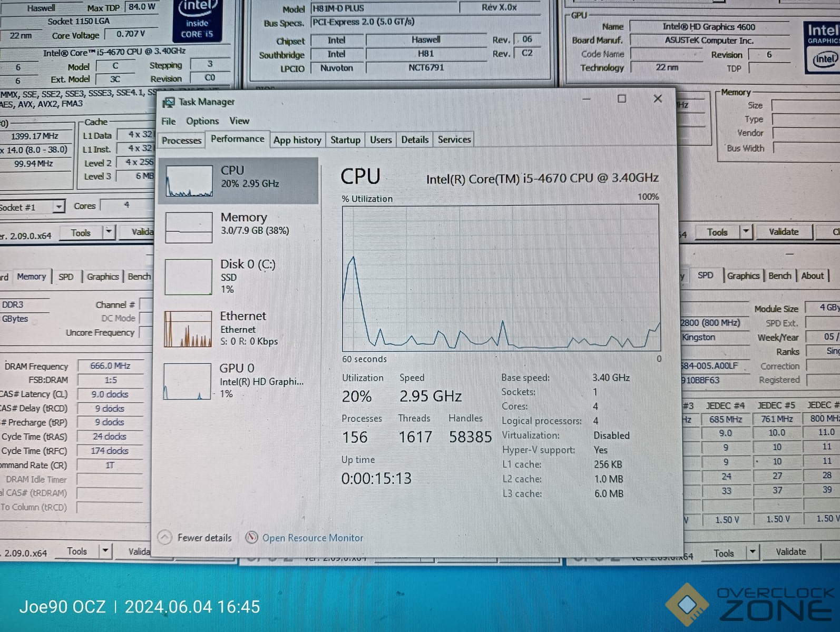Image resolution: width=840 pixels, height=632 pixels.
Task: Click Validate button in lower-right CPU-Z window
Action: click(790, 551)
